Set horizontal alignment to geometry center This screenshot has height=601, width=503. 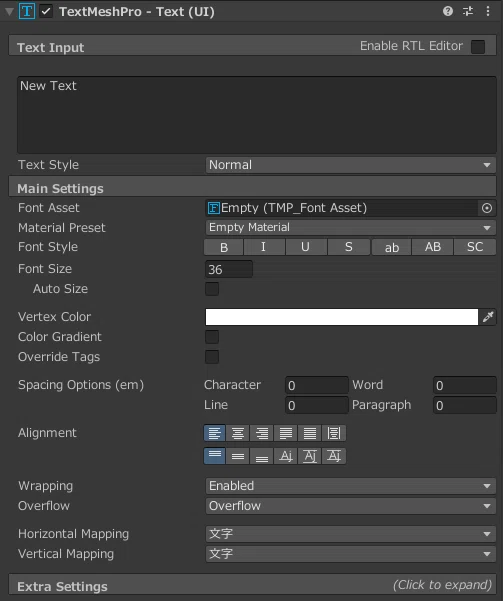334,433
